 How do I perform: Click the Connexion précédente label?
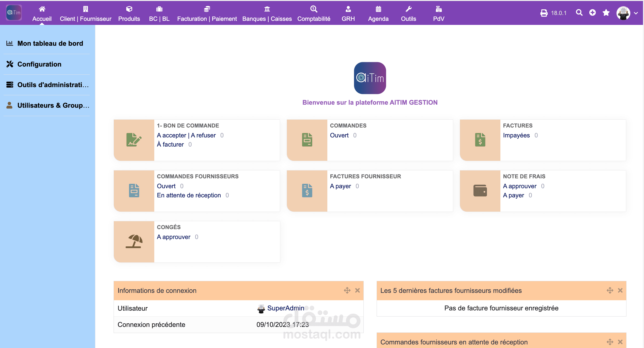151,325
